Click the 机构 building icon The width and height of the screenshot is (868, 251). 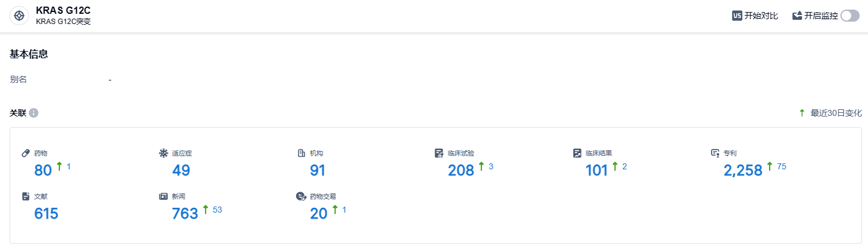tap(302, 153)
